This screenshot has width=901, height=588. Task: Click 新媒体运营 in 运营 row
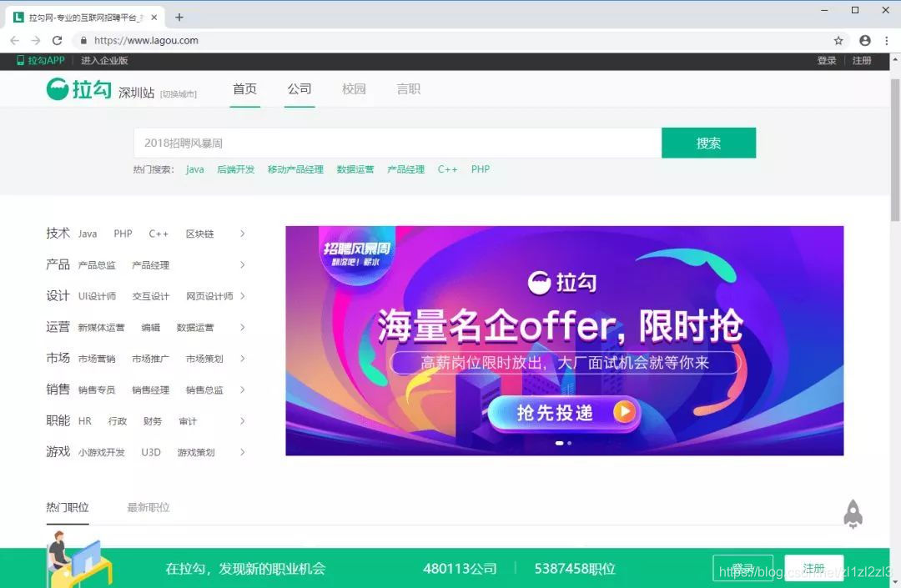[x=101, y=327]
